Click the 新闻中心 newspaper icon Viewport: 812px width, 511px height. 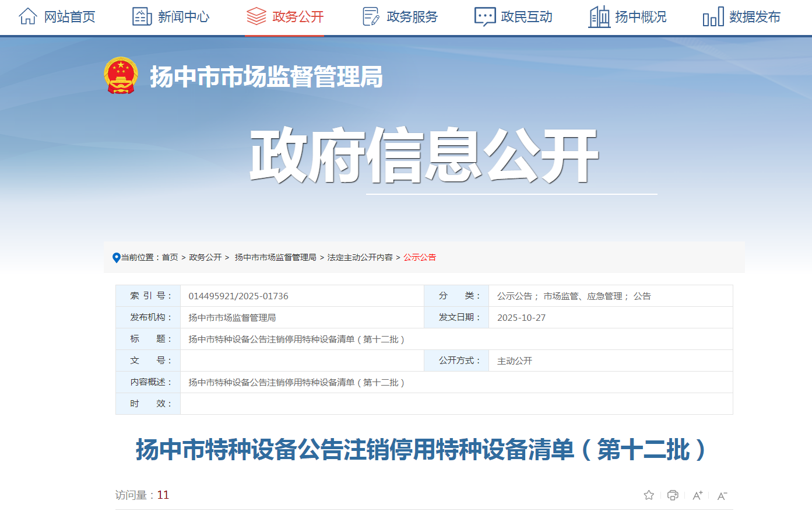[x=142, y=17]
